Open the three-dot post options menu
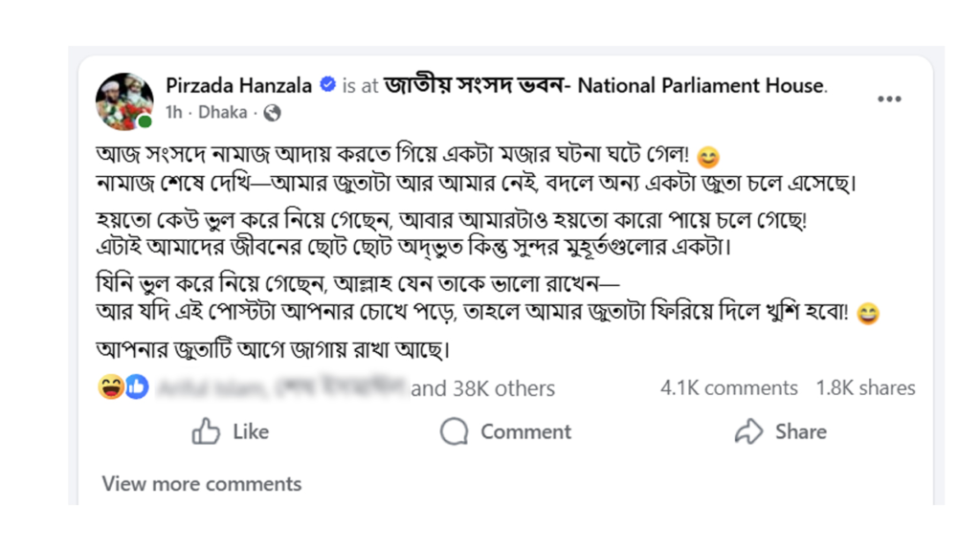Viewport: 980px width, 551px height. pos(889,99)
